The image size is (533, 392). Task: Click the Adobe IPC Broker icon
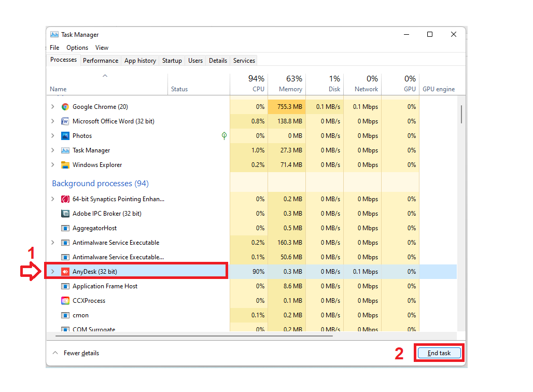tap(65, 214)
